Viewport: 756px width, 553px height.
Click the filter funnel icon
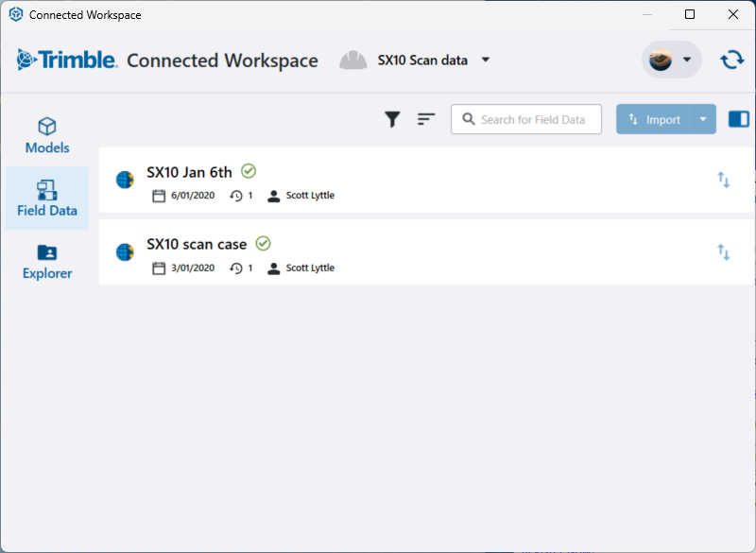coord(392,119)
